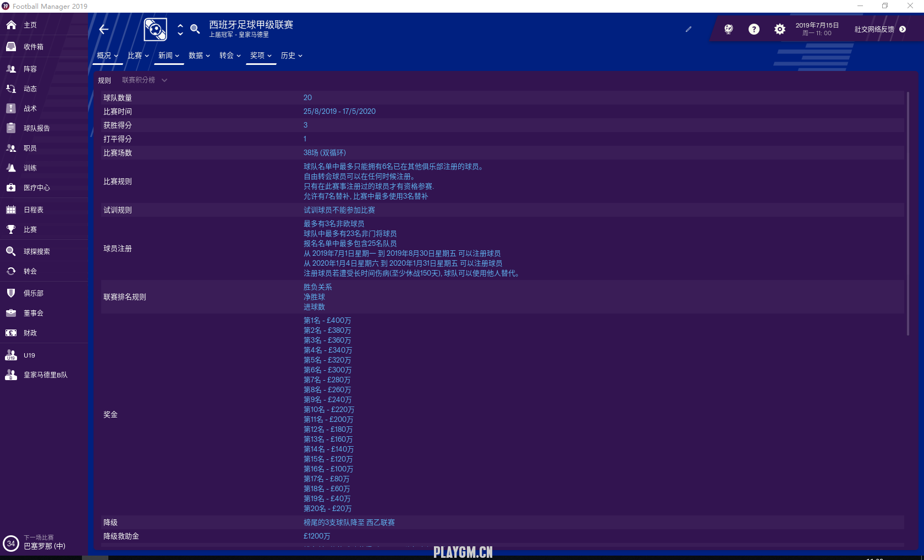Open 球探搜索 scouting search in sidebar
Screen dimensions: 924x560
[36, 252]
